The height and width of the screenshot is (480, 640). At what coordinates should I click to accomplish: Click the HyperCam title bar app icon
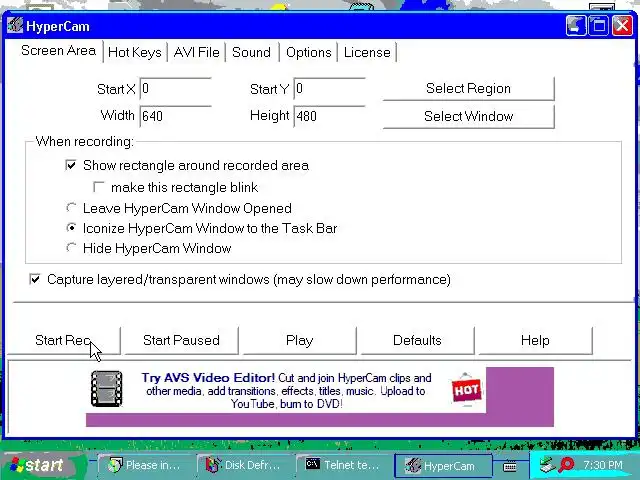(x=15, y=26)
